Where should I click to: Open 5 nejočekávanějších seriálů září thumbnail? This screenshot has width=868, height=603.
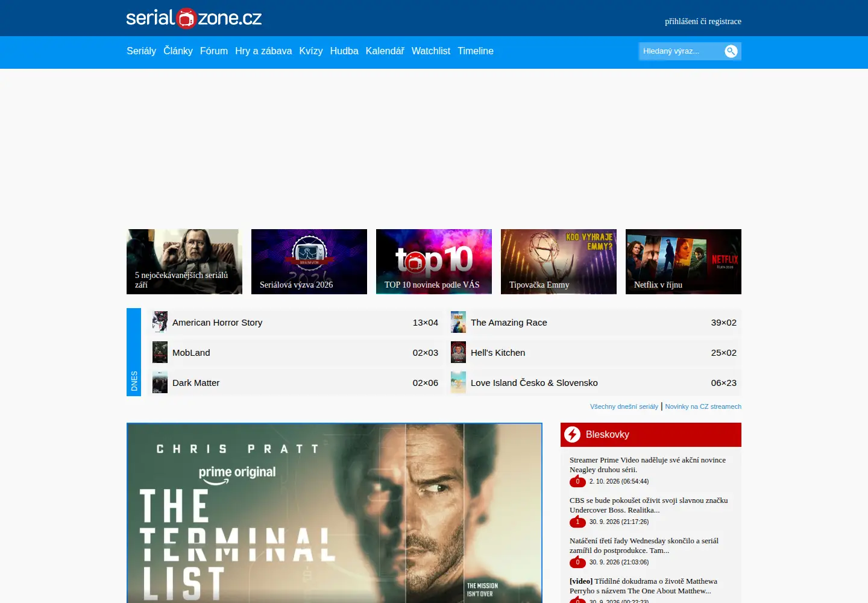click(184, 262)
